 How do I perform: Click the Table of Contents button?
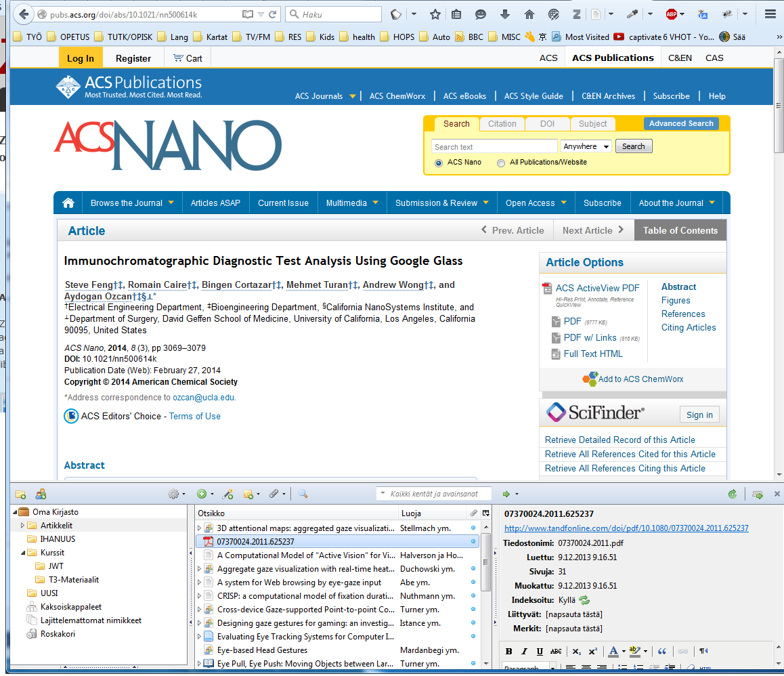pyautogui.click(x=680, y=231)
